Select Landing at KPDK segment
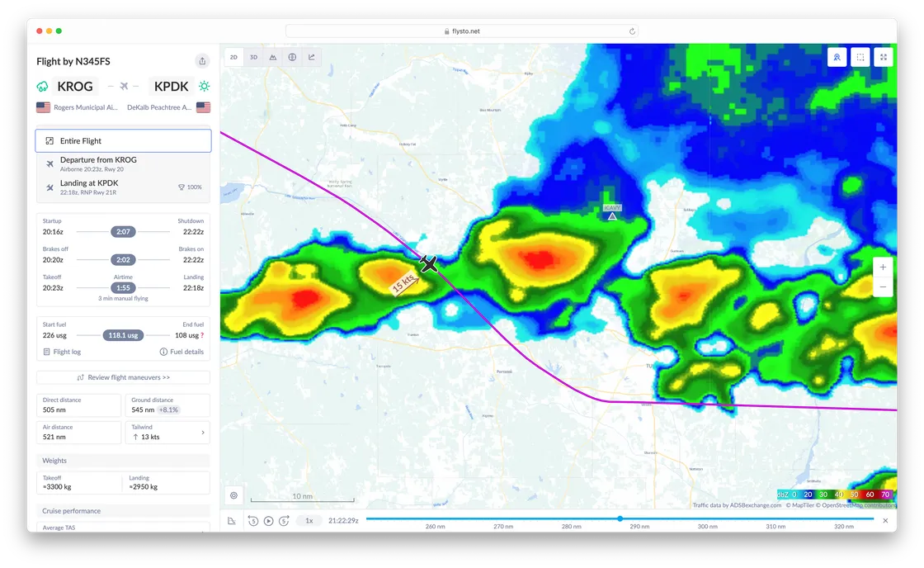924x568 pixels. coord(123,187)
